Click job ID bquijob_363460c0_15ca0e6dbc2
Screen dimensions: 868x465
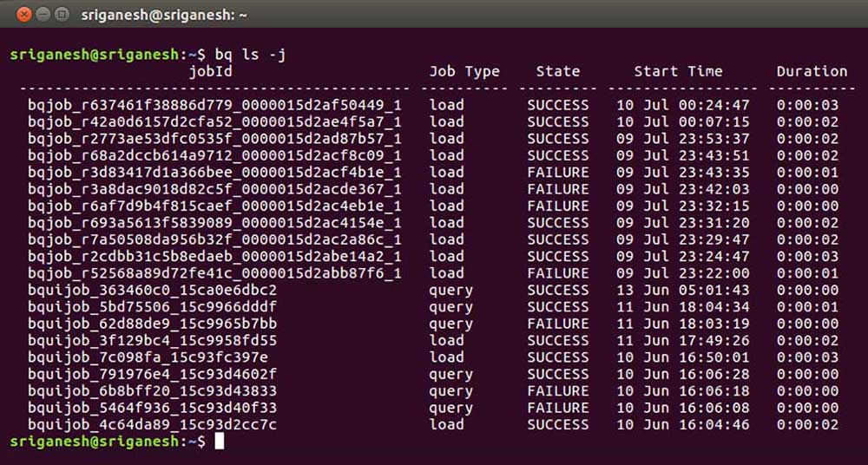tap(152, 291)
